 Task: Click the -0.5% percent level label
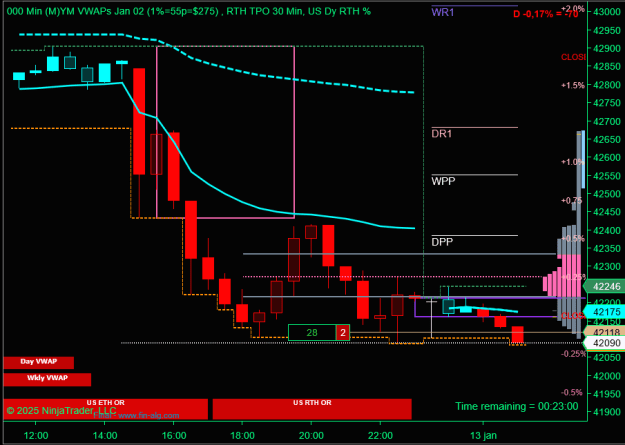click(574, 392)
